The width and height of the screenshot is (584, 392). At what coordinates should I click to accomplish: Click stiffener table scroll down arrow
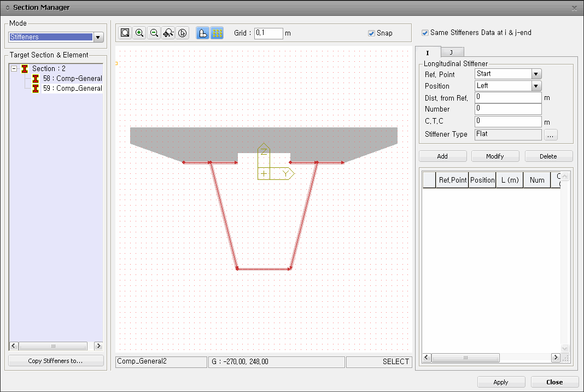pos(565,348)
